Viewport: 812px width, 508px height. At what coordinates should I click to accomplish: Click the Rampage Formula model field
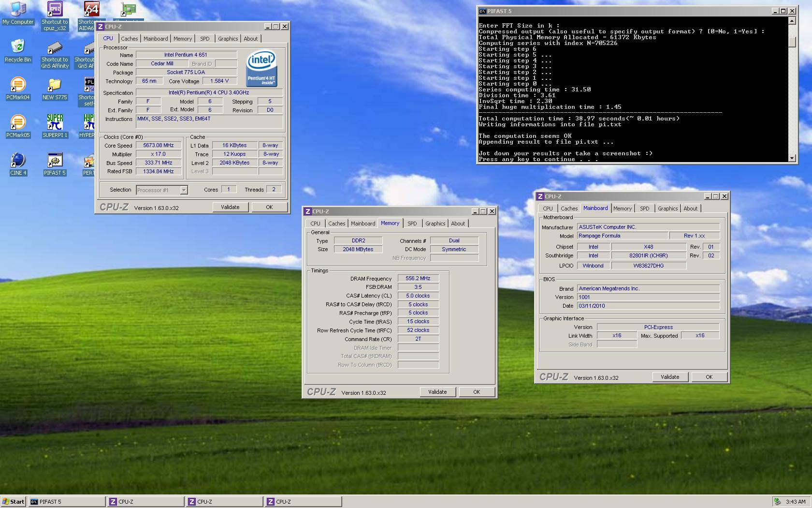pyautogui.click(x=623, y=236)
